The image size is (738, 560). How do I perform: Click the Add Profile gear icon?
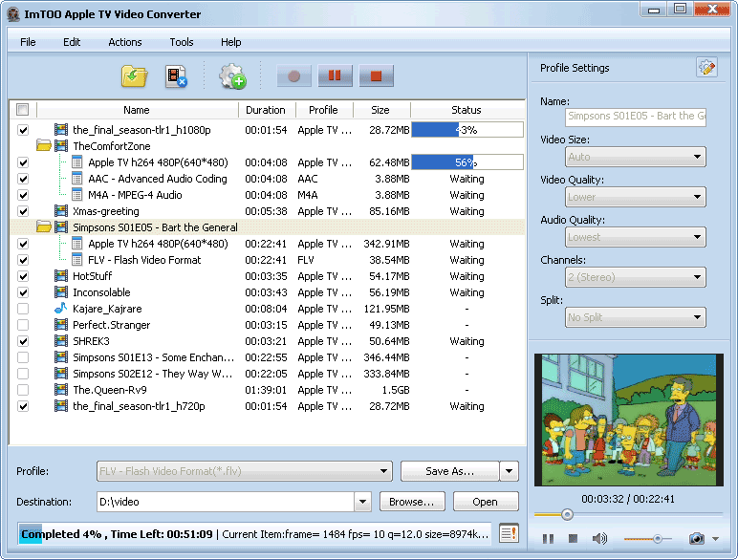[x=232, y=76]
